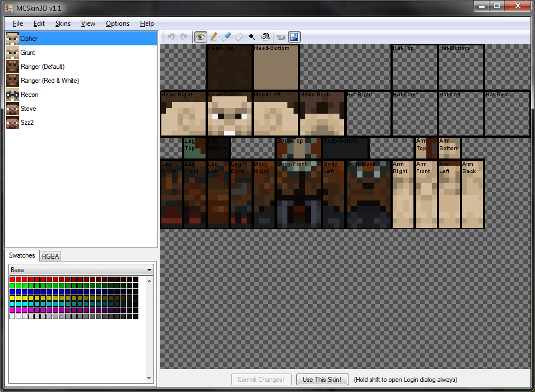Click the Body-Bottom texture region
Image resolution: width=535 pixels, height=392 pixels.
coord(346,148)
